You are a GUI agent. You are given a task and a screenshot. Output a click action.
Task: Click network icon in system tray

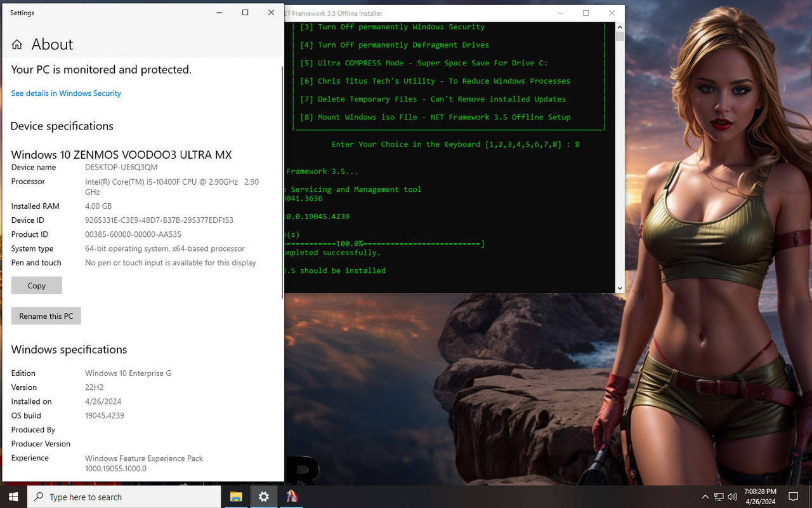pyautogui.click(x=719, y=497)
